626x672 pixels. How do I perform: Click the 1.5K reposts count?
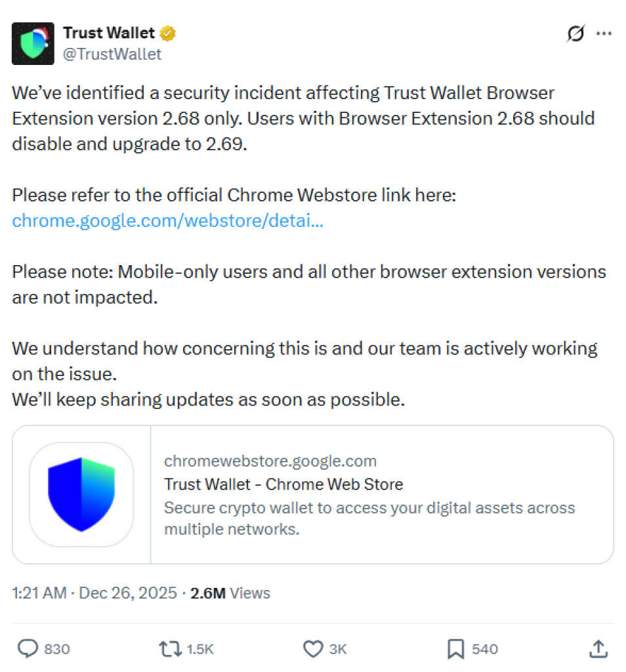pos(200,650)
